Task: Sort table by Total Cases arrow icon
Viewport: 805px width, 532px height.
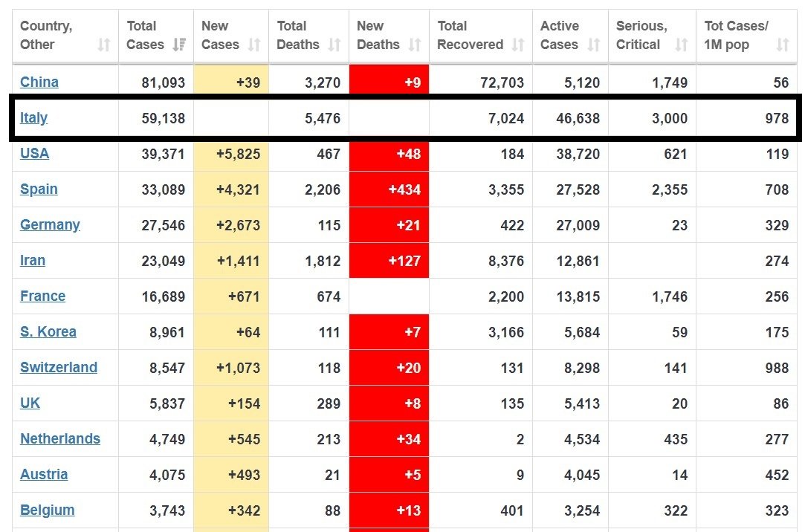Action: pyautogui.click(x=179, y=45)
